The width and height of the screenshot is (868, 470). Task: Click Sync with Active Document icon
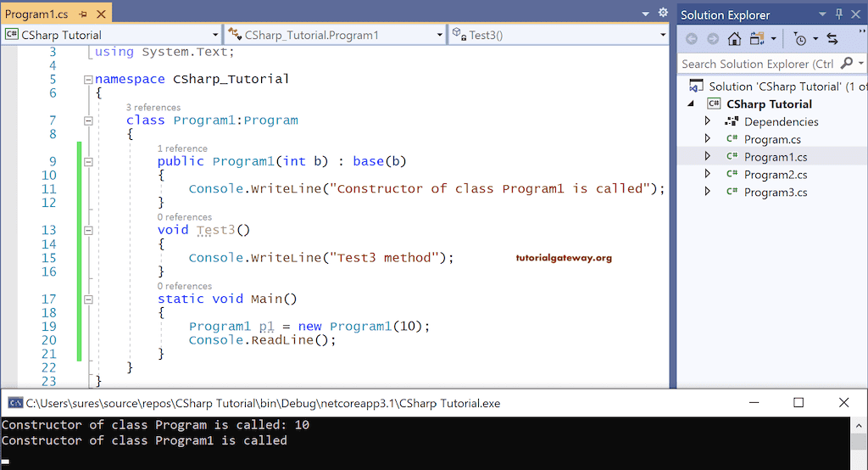[x=832, y=38]
